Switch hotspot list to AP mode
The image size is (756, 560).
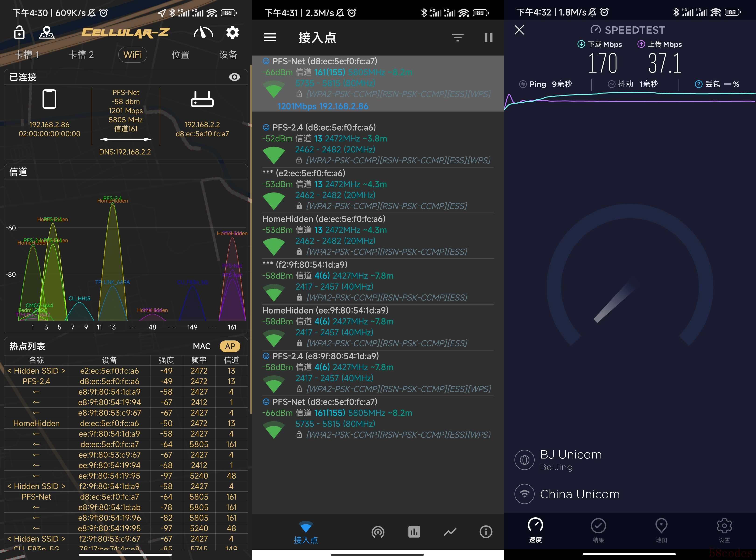[x=230, y=346]
